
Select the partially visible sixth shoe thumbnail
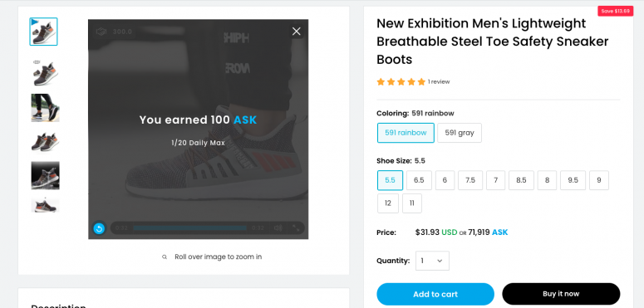coord(45,205)
